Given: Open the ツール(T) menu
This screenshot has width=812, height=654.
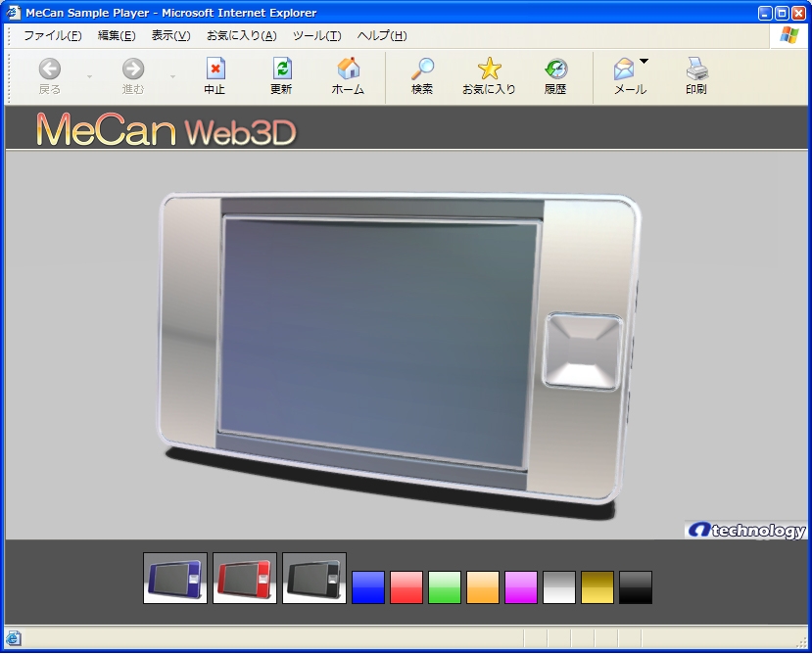Looking at the screenshot, I should [x=317, y=35].
